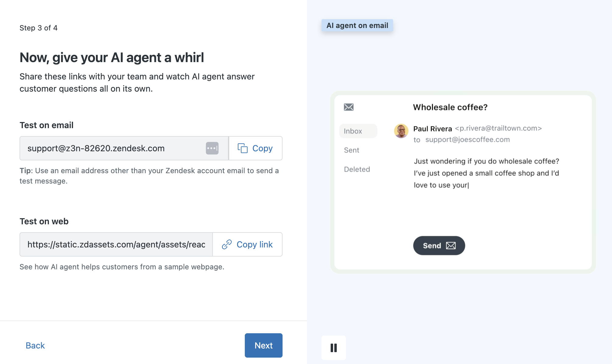Click the envelope icon above Inbox

point(349,107)
